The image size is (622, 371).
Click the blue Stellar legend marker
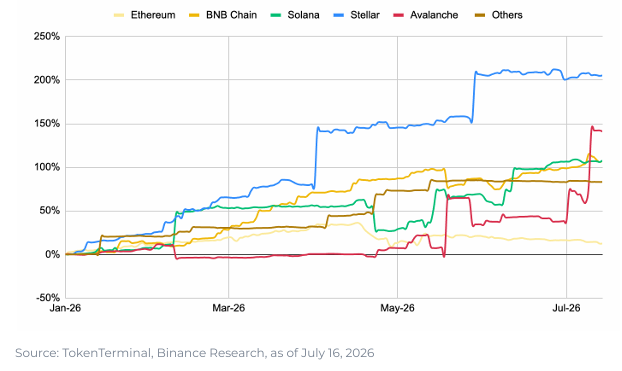pos(338,15)
